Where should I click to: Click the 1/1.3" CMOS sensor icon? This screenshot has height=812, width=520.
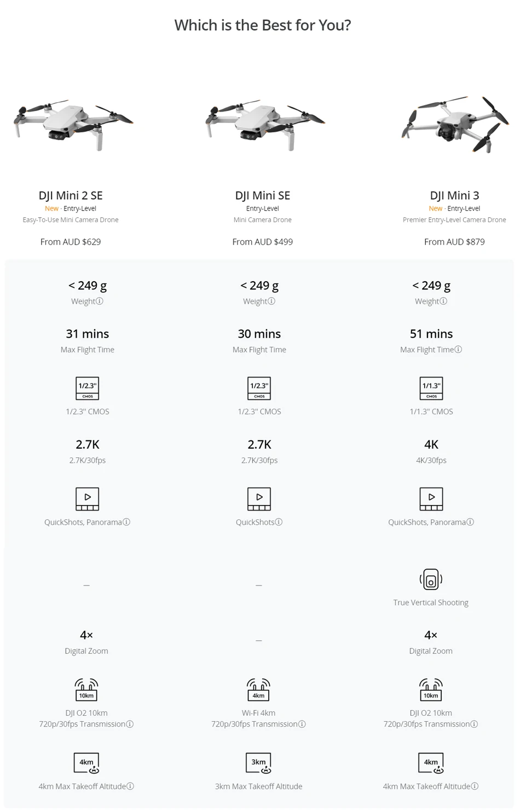click(431, 388)
